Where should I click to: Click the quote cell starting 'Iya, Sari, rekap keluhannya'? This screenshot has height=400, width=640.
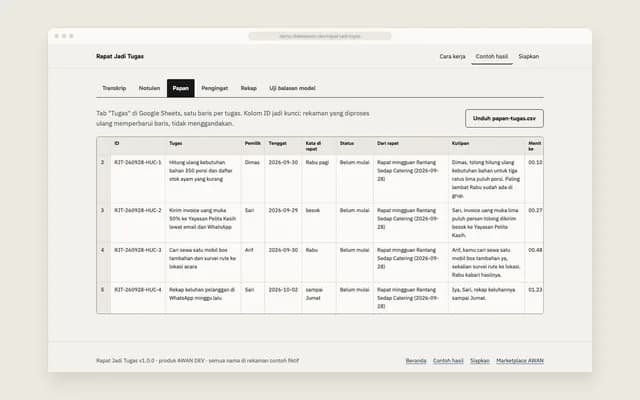tap(486, 298)
